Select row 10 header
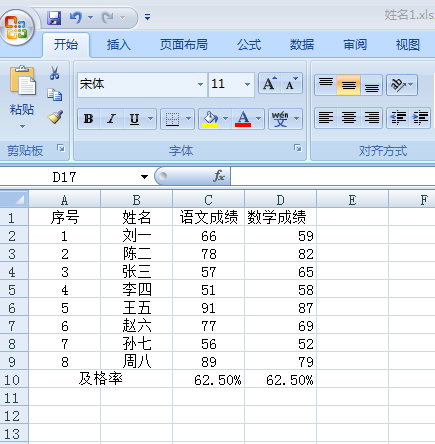Viewport: 435px width, 444px height. click(x=14, y=380)
